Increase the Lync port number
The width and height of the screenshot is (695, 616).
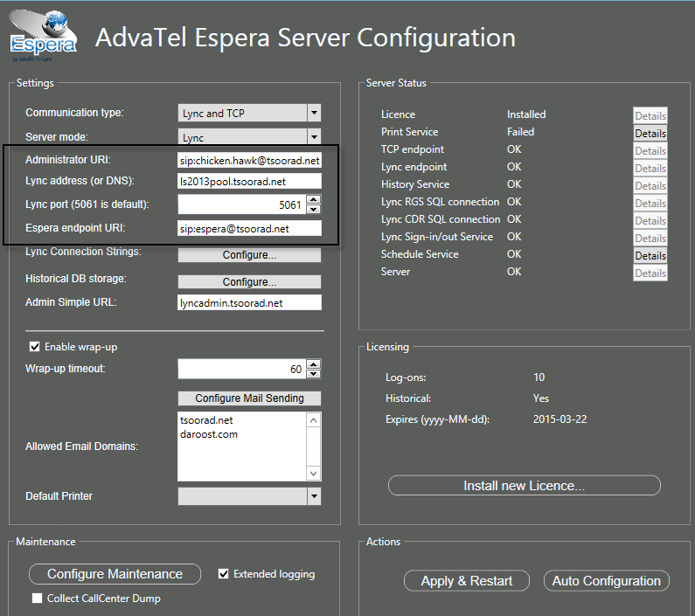(314, 199)
